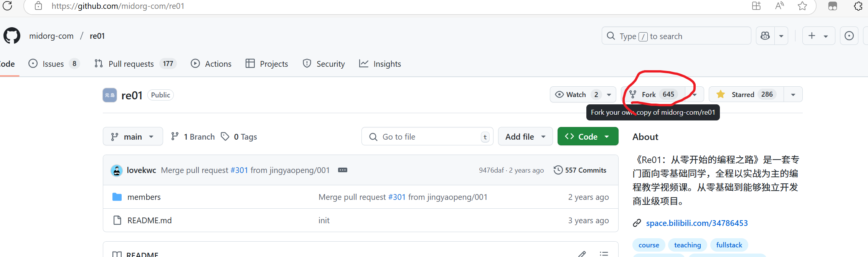Switch to the Security tab
The image size is (868, 257).
coord(323,64)
